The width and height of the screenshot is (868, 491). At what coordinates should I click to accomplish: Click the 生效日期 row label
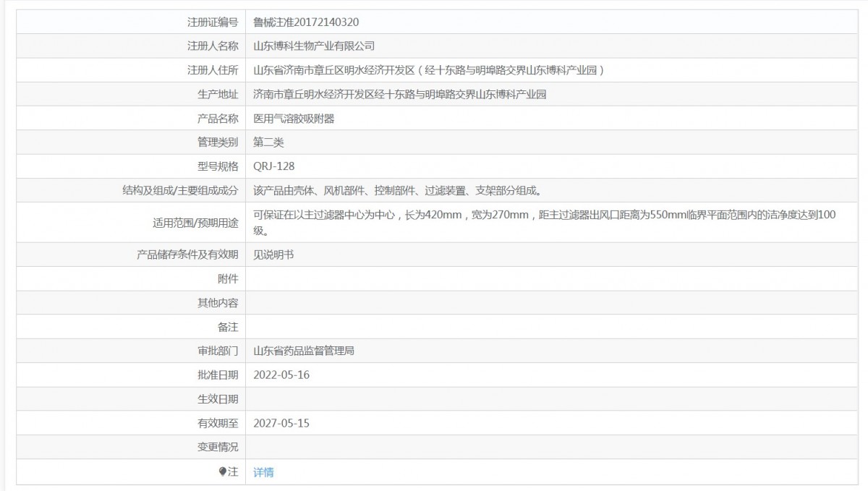(218, 399)
